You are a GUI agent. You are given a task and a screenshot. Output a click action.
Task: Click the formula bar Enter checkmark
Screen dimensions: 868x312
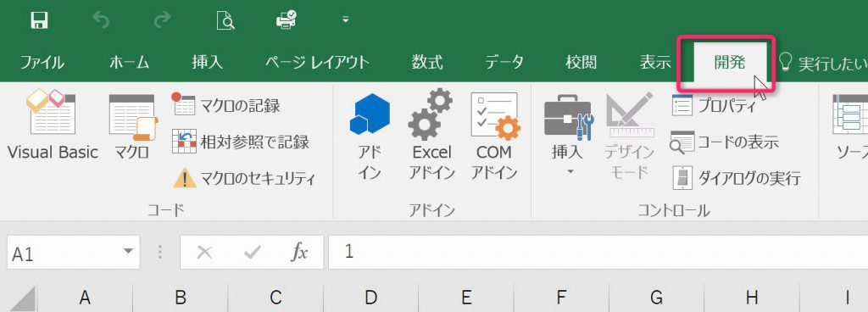[252, 253]
